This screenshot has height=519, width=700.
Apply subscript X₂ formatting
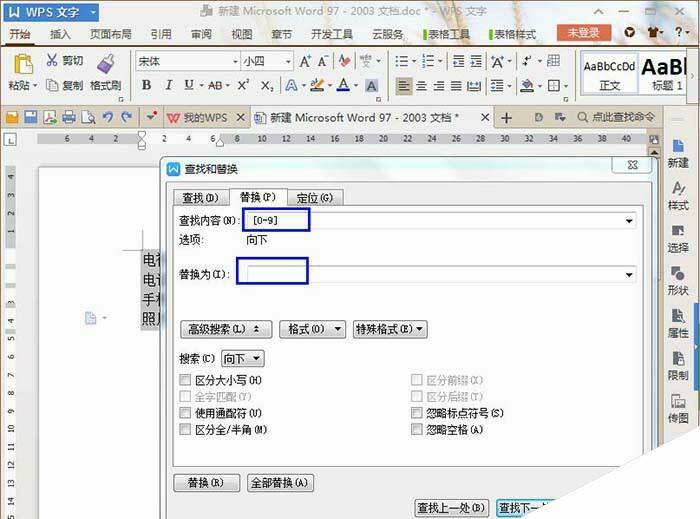267,85
